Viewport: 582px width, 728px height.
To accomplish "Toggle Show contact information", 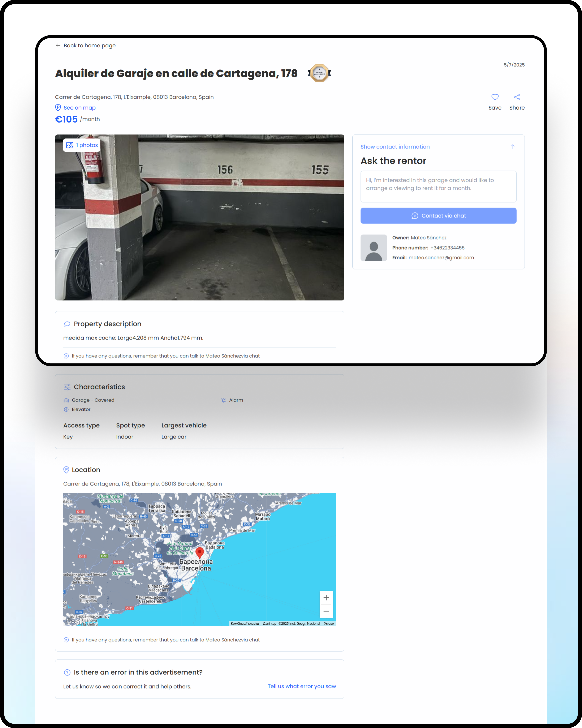I will [x=395, y=146].
